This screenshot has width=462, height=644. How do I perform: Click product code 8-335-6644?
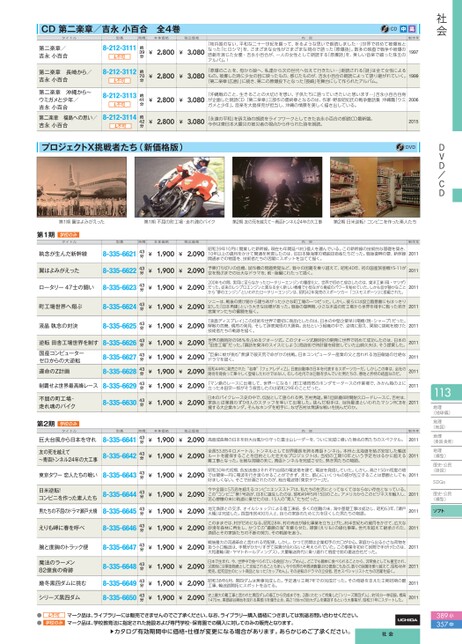point(120,494)
